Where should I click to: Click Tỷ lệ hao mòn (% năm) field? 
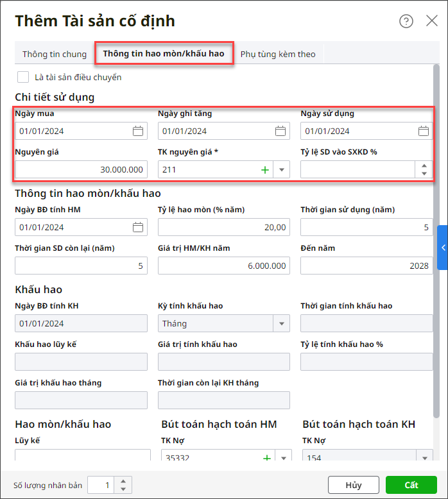[x=223, y=227]
